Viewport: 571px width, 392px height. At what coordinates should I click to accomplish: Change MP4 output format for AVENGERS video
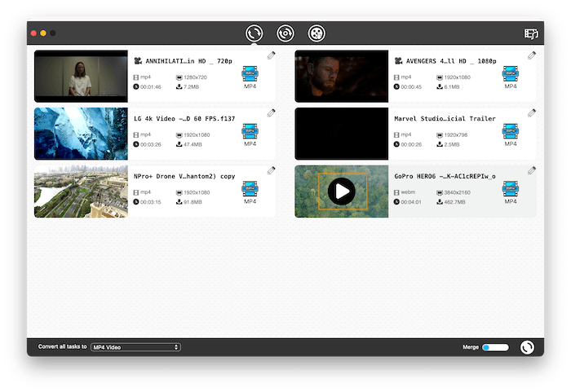click(x=511, y=78)
